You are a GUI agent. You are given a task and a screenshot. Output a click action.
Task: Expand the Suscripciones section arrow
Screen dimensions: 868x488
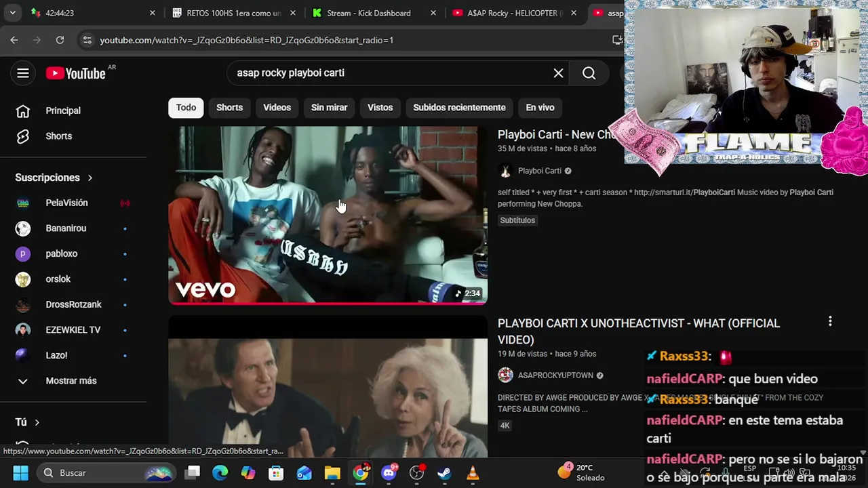[90, 178]
